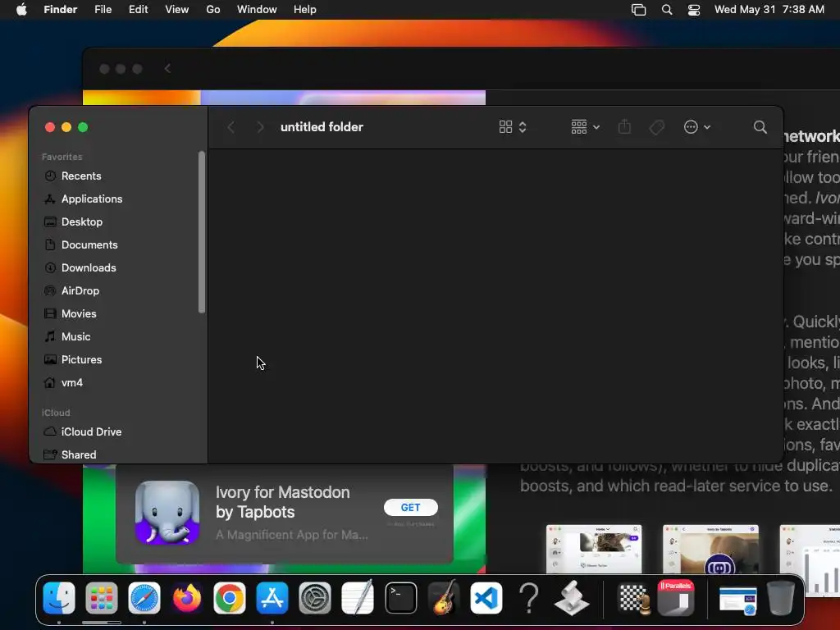This screenshot has height=630, width=840.
Task: Click back chevron in App Store window
Action: 167,69
